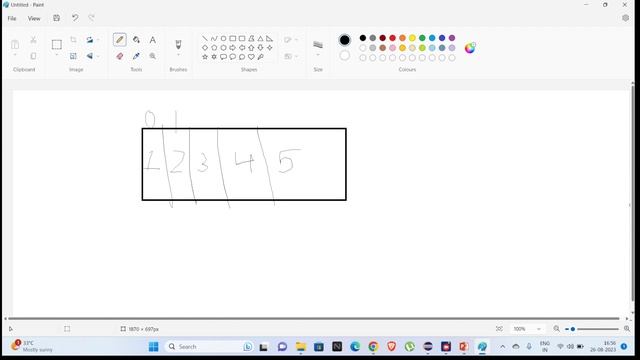Pick the purple colour swatch

tap(452, 38)
